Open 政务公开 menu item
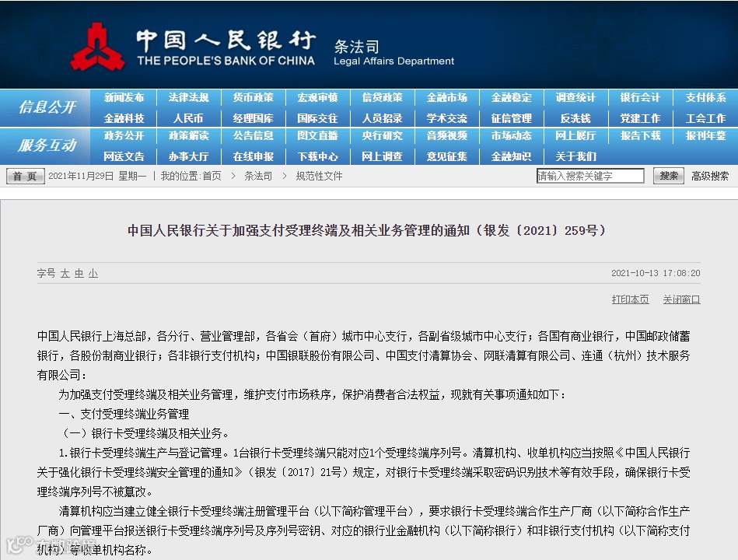The width and height of the screenshot is (738, 560). coord(124,135)
